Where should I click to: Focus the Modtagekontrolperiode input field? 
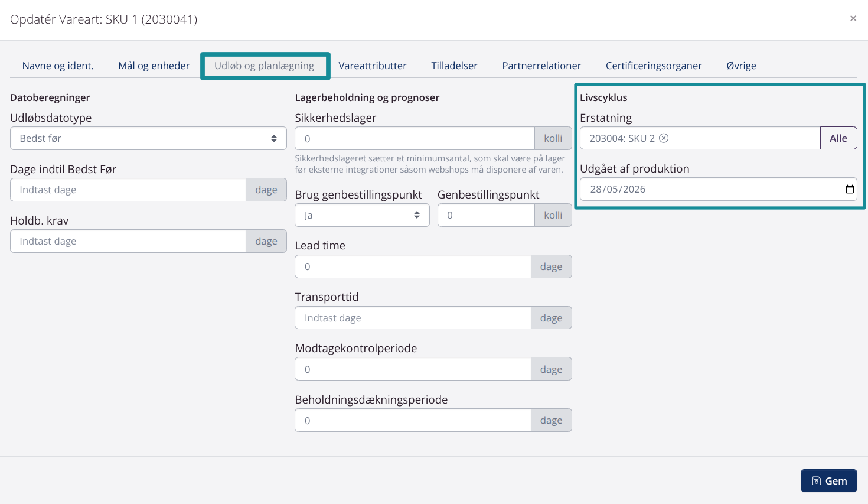tap(413, 369)
